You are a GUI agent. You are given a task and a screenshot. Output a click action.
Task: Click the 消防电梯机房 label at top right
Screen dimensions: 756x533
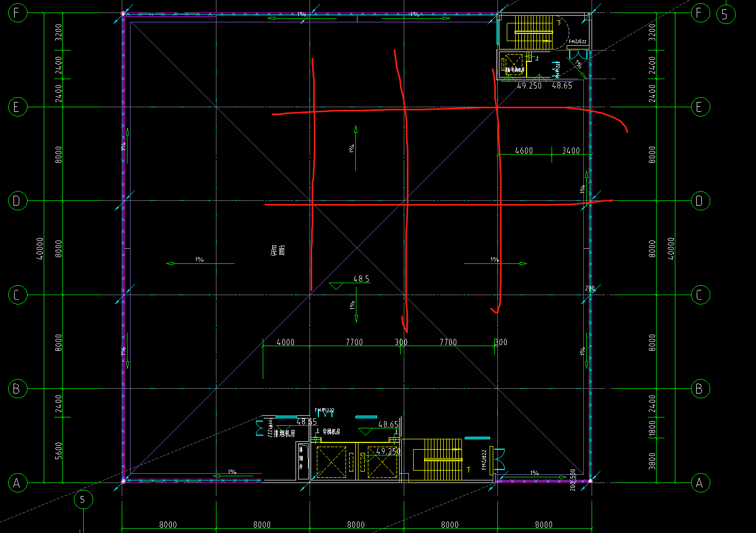(514, 70)
